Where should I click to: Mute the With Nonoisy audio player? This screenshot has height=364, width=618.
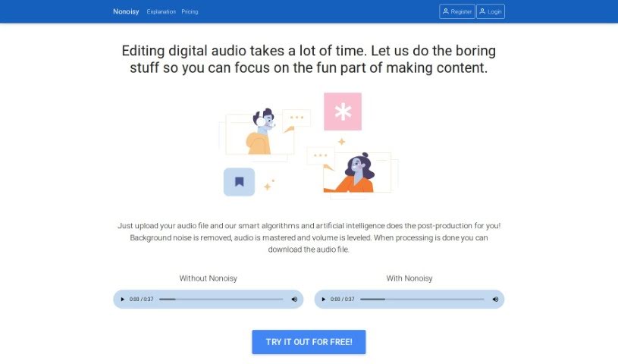pos(495,300)
